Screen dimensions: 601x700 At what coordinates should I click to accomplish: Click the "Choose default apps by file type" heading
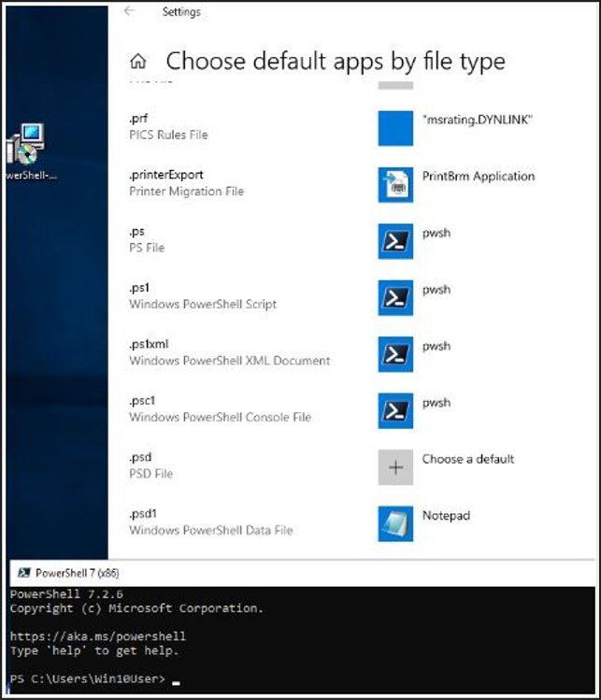click(336, 62)
